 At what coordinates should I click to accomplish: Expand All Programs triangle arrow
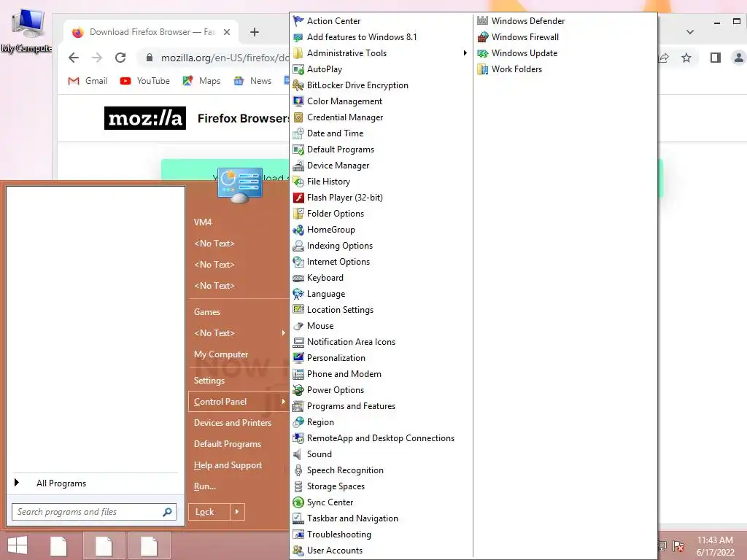coord(17,483)
